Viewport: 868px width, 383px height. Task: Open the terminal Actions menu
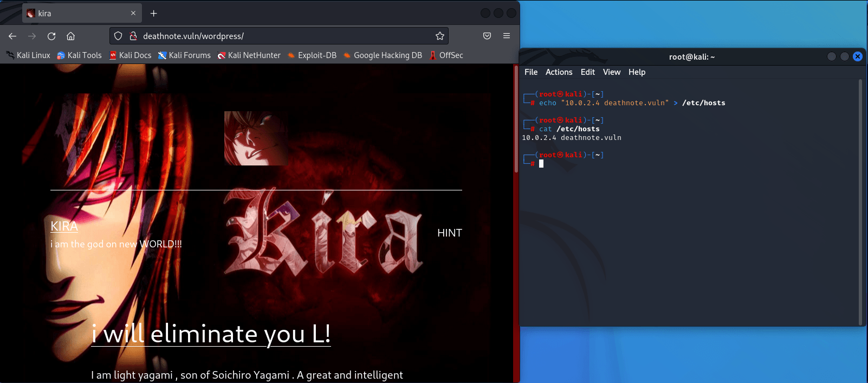(x=559, y=72)
